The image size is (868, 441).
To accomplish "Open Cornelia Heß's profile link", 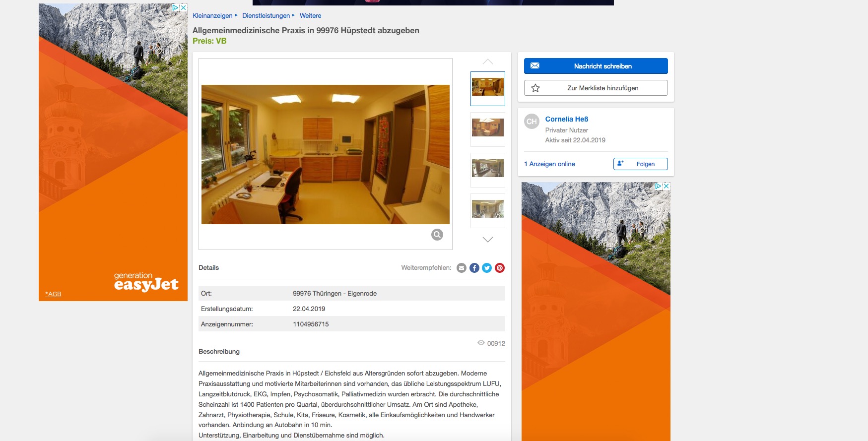I will point(566,119).
